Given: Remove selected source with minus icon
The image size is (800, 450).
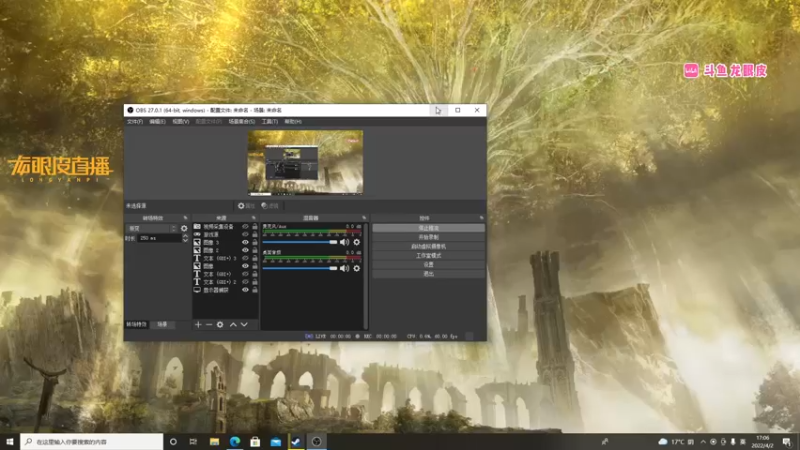Looking at the screenshot, I should pos(209,324).
